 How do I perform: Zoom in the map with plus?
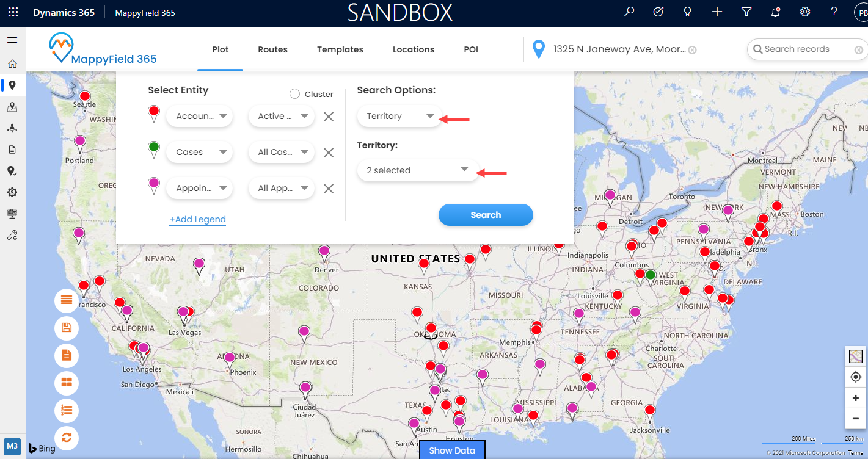click(856, 398)
